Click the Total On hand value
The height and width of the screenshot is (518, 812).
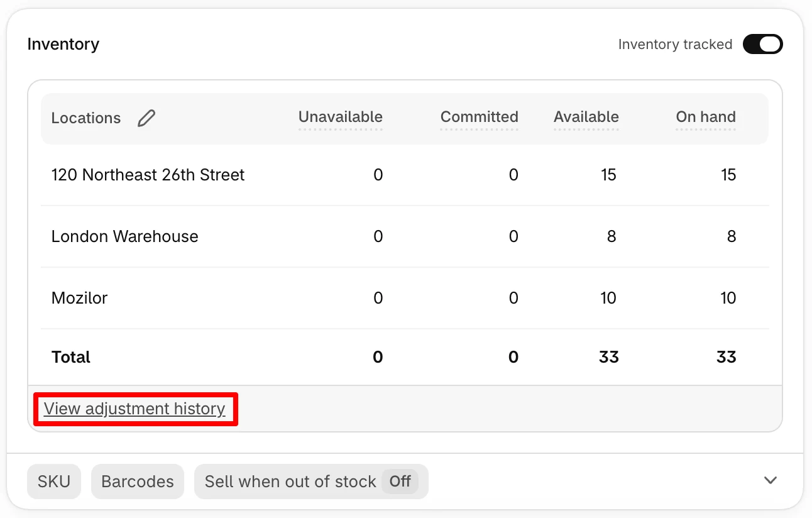click(726, 357)
